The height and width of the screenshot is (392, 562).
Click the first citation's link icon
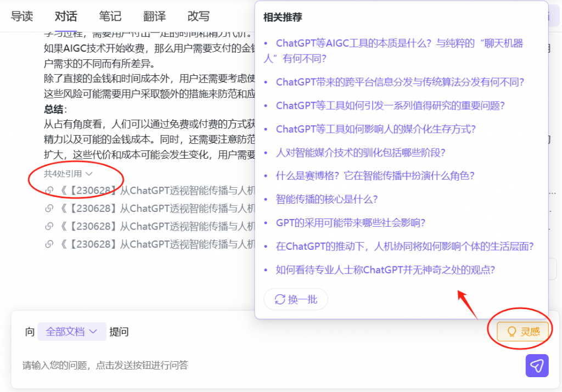[49, 191]
